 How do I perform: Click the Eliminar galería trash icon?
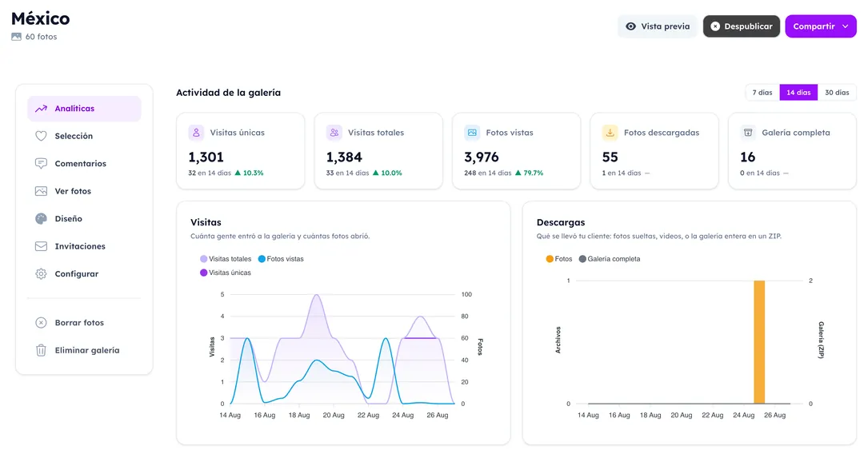point(41,351)
